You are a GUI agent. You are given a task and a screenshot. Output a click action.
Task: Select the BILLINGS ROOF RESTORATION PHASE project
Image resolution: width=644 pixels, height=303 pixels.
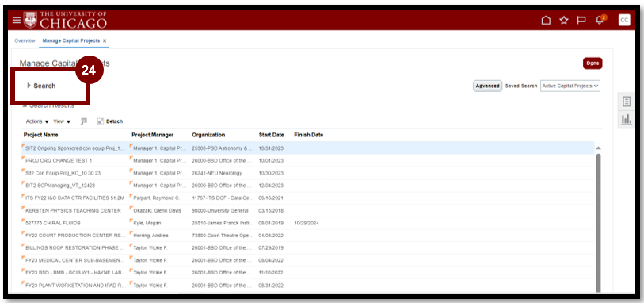click(74, 248)
